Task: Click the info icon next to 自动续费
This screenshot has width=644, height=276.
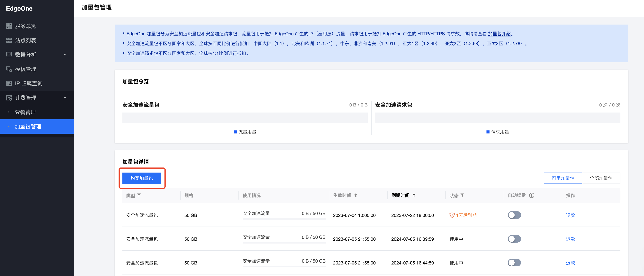Action: [532, 195]
